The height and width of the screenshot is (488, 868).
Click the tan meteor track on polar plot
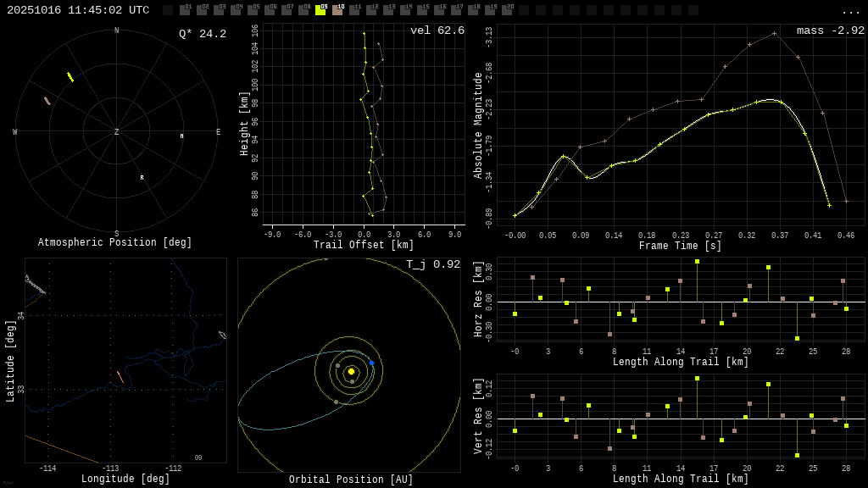point(47,101)
